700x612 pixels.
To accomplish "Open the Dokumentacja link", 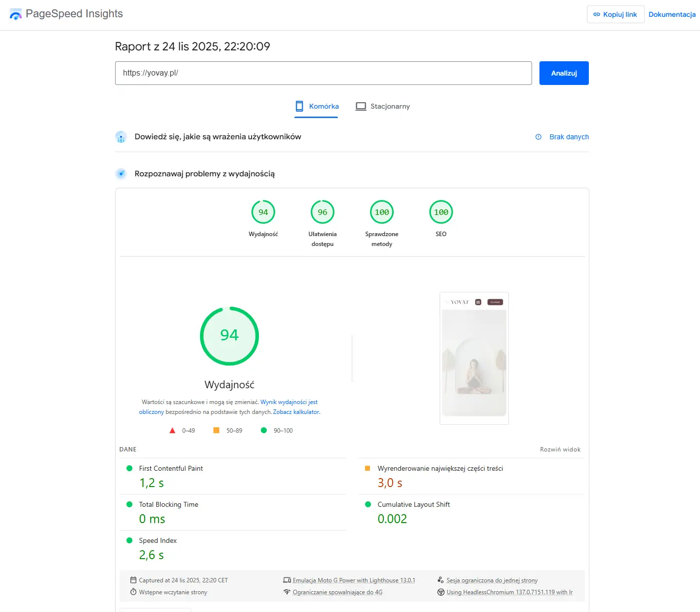I will point(672,14).
